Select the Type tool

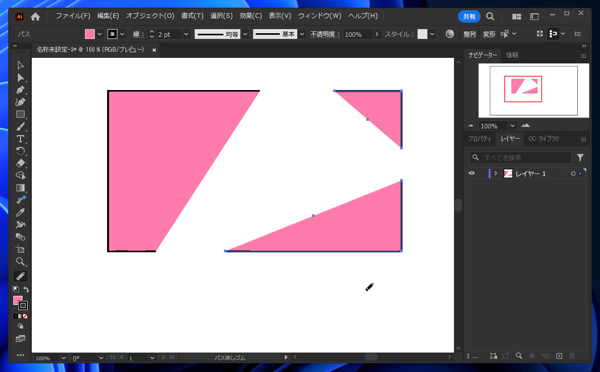tap(20, 139)
